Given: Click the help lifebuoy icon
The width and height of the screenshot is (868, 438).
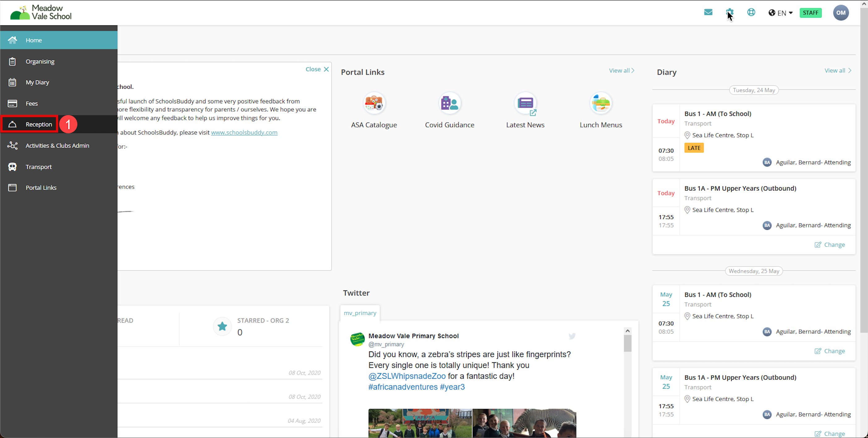Looking at the screenshot, I should click(x=751, y=12).
